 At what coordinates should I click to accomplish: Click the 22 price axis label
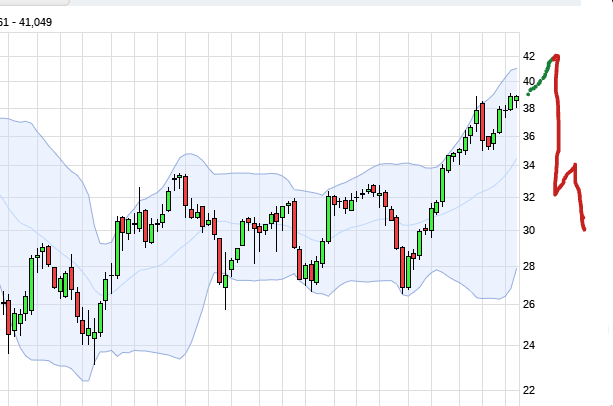pyautogui.click(x=528, y=390)
